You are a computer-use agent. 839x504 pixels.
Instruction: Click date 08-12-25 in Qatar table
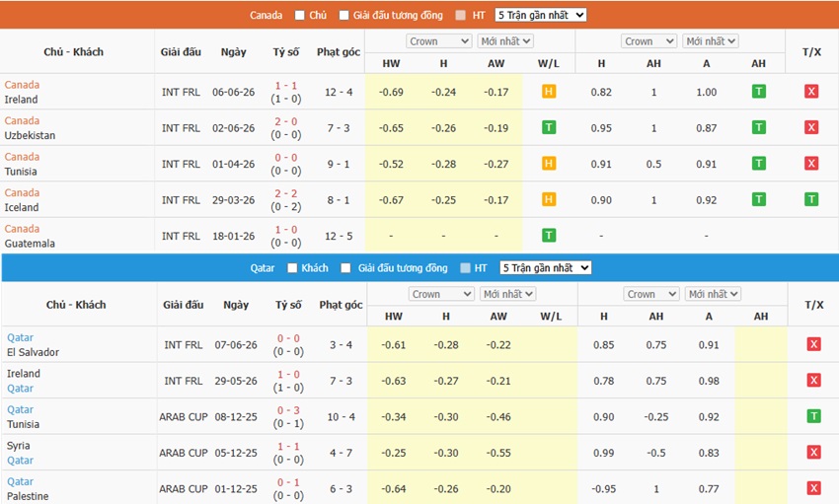(236, 417)
